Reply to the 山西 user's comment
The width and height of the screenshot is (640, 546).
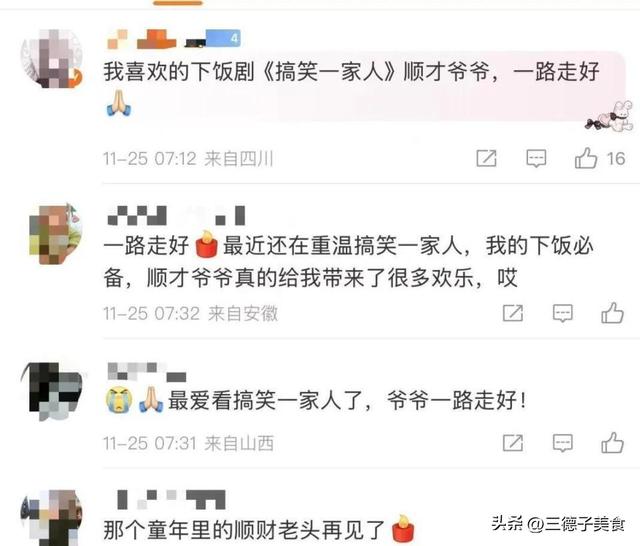click(x=562, y=443)
